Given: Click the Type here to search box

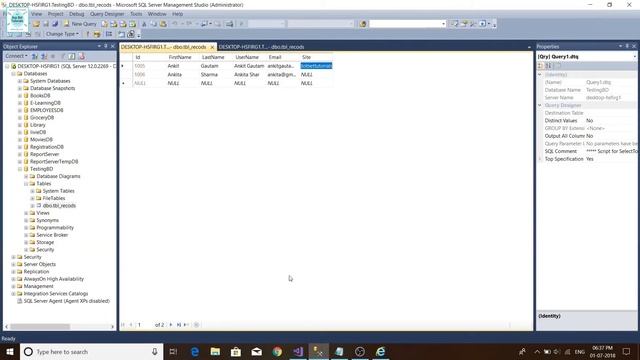Looking at the screenshot, I should (x=91, y=351).
